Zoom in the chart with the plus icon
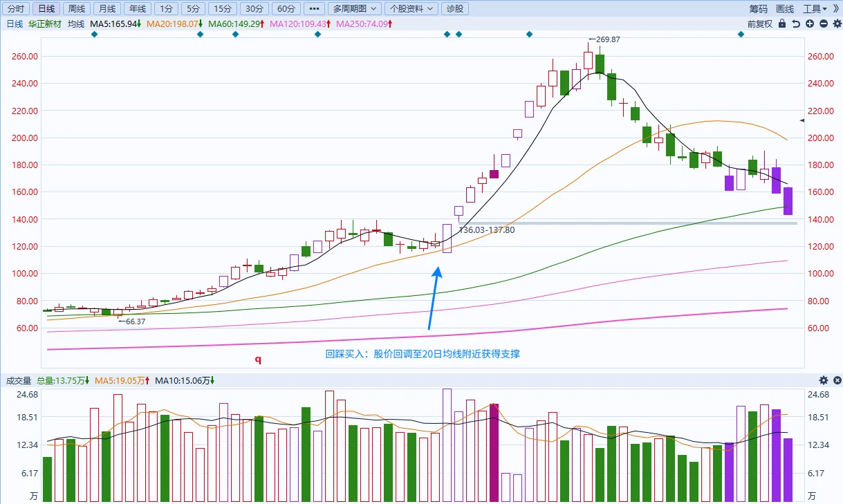Screen dimensions: 843x504 tap(810, 24)
